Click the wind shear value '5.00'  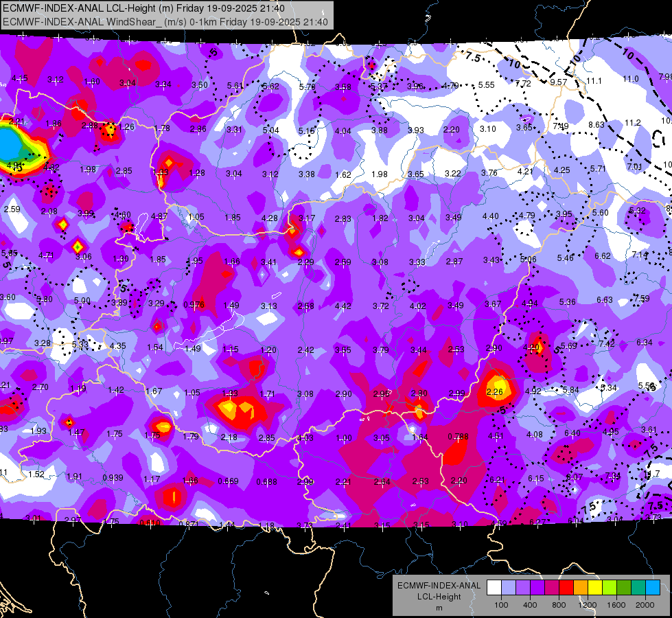pyautogui.click(x=82, y=301)
